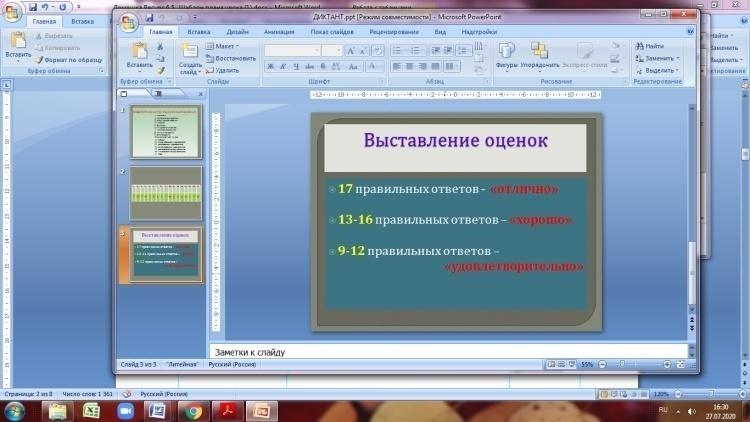This screenshot has height=422, width=750.
Task: Toggle text shadow S formatting
Action: point(323,67)
